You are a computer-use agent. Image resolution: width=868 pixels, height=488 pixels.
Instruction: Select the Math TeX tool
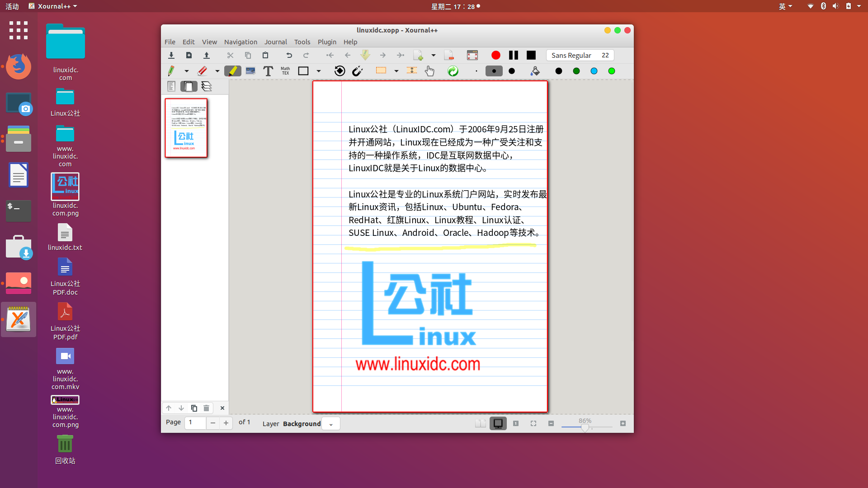tap(285, 71)
